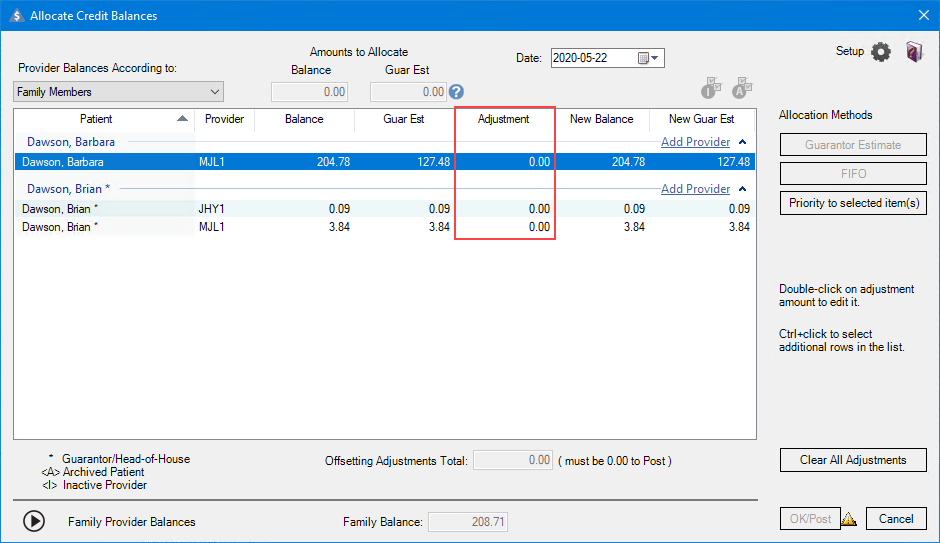Sort by the Patient column header
Viewport: 940px width, 543px height.
(x=96, y=119)
